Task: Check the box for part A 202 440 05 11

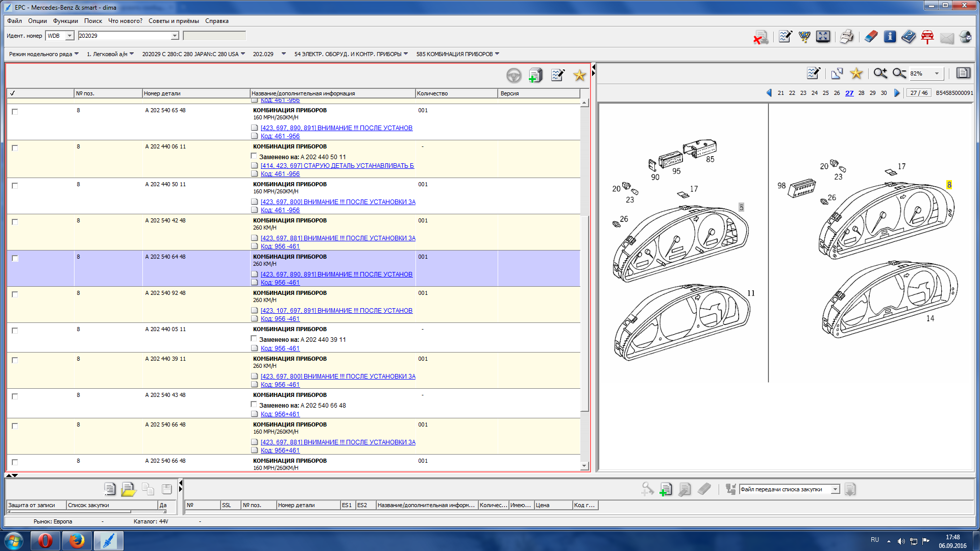Action: point(15,331)
